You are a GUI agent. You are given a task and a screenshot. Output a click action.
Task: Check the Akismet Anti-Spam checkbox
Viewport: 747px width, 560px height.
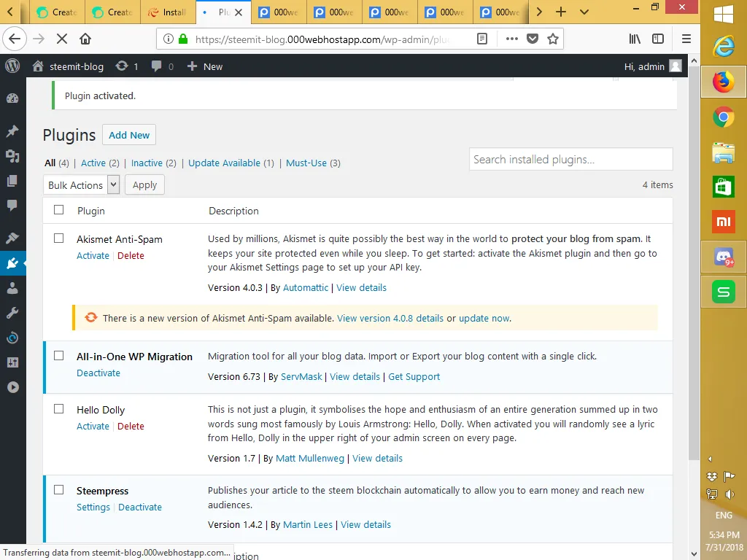coord(58,238)
